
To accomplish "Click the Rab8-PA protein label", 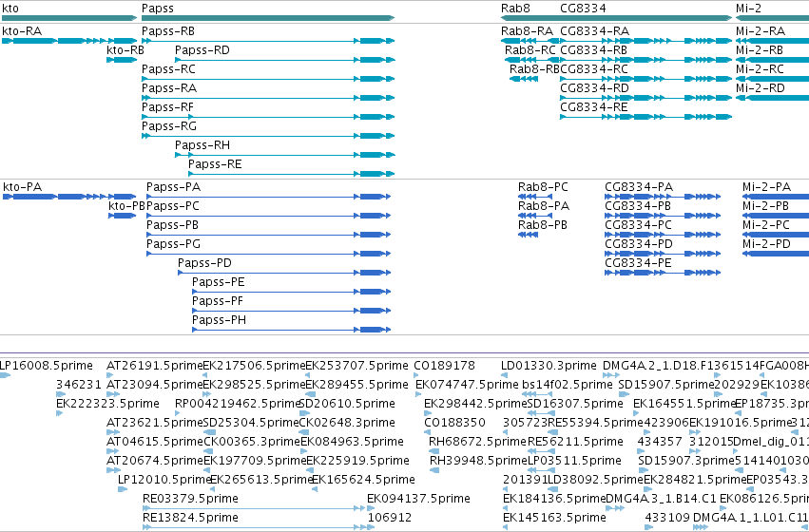I will [x=544, y=206].
